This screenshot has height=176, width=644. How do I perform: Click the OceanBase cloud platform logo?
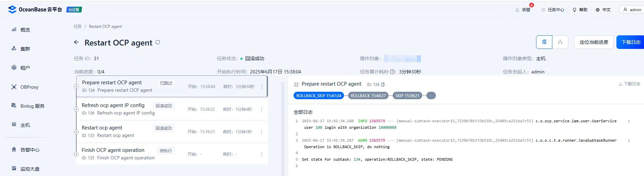pos(35,10)
